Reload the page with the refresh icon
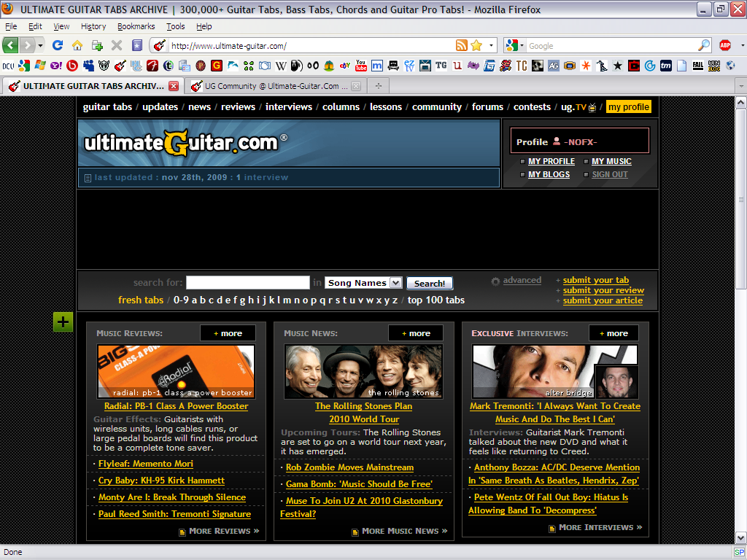The image size is (747, 560). click(58, 46)
